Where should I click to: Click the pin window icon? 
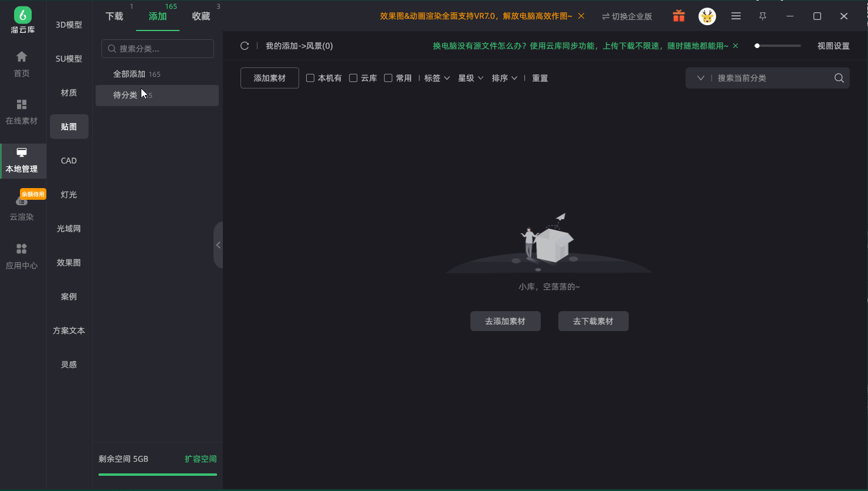pos(763,16)
